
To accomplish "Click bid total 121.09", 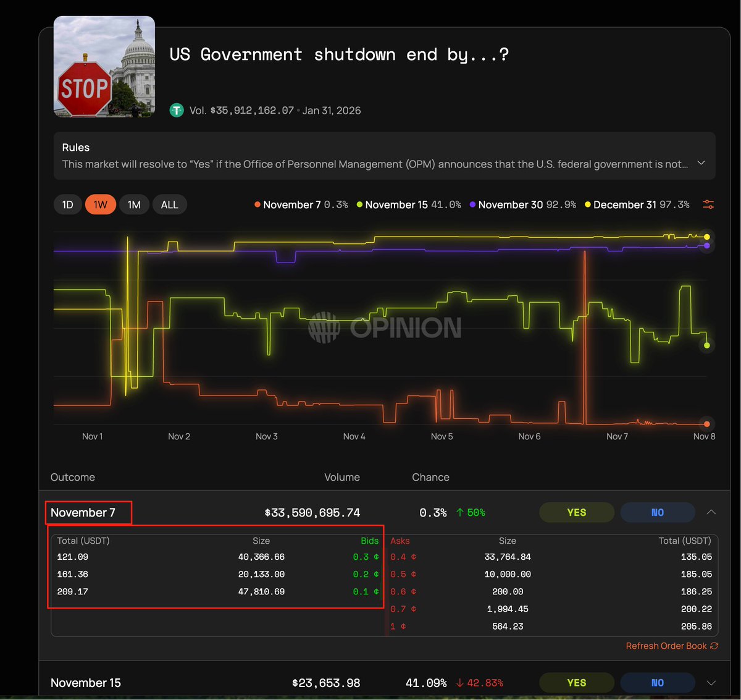I will (72, 557).
